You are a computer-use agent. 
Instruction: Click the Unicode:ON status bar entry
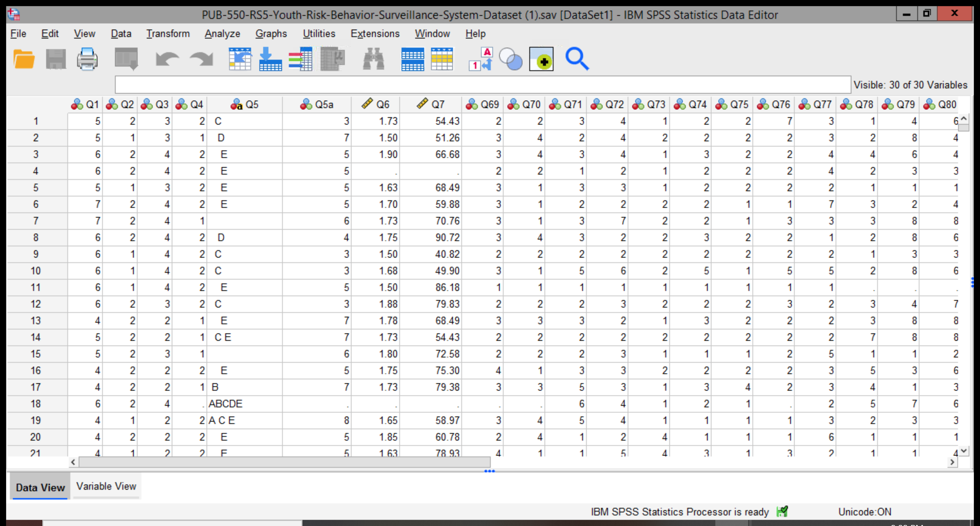coord(865,512)
